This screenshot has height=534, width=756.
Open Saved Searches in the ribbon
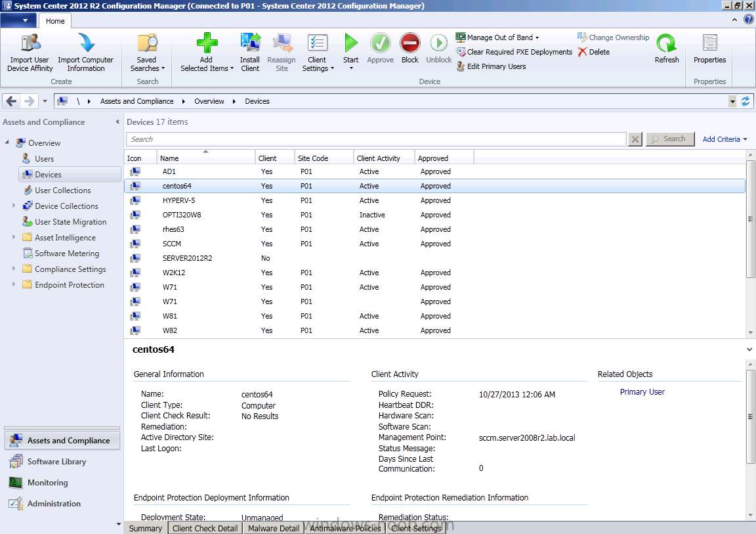pos(147,53)
